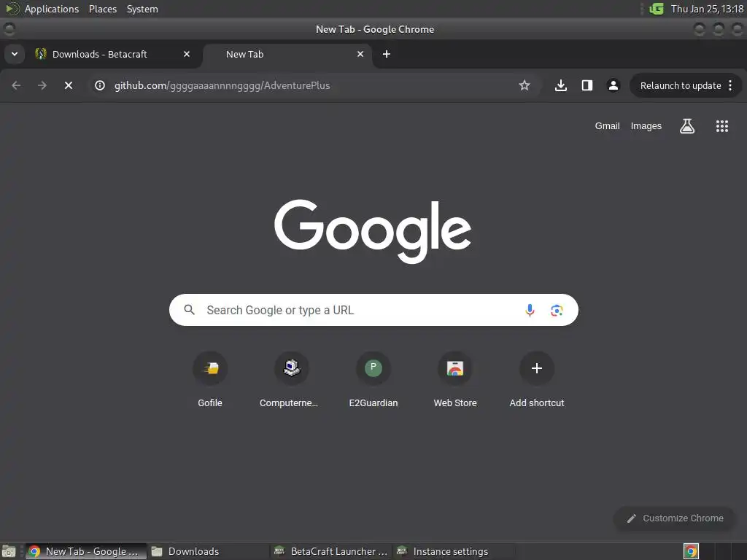Close the Downloads - Betacraft tab
The image size is (747, 560).
(187, 54)
